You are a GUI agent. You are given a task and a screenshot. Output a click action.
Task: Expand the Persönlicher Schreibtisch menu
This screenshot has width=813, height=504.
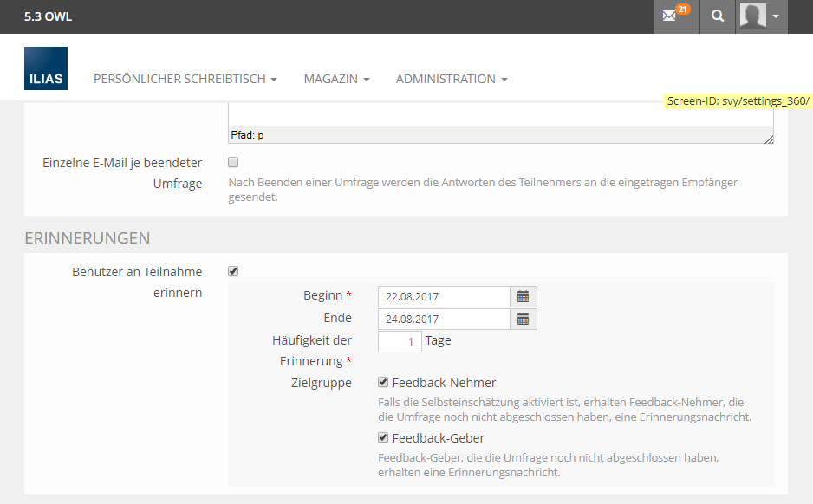click(185, 79)
